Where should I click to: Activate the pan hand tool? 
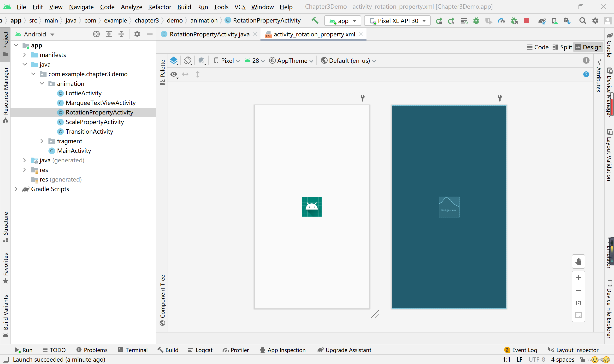coord(578,262)
